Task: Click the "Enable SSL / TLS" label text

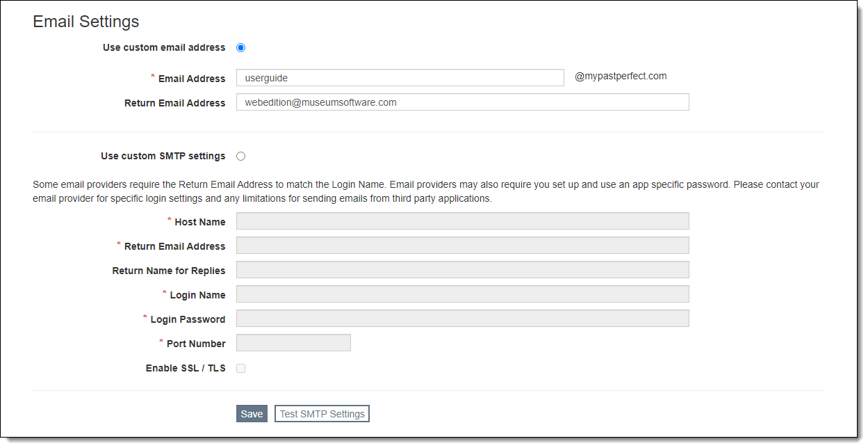Action: click(x=186, y=369)
